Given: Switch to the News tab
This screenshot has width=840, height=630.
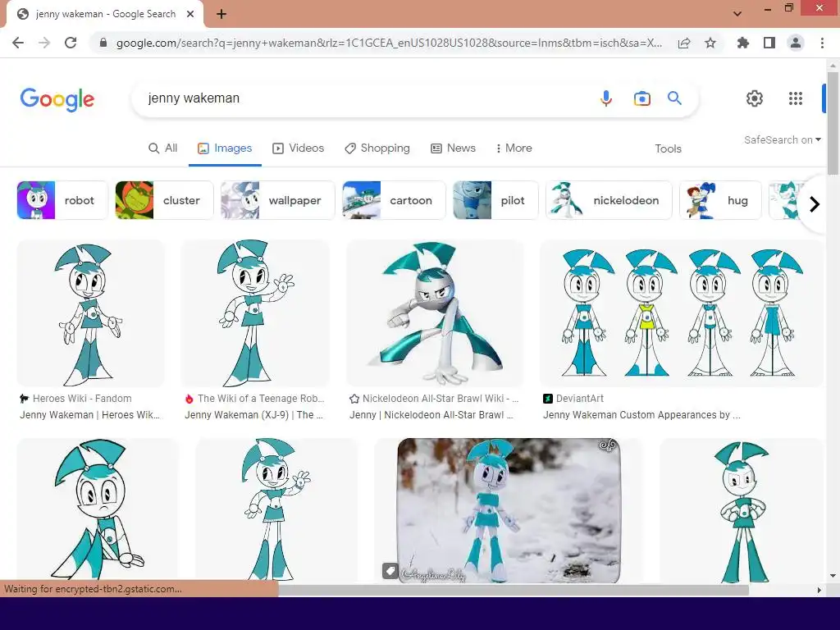Looking at the screenshot, I should click(453, 148).
